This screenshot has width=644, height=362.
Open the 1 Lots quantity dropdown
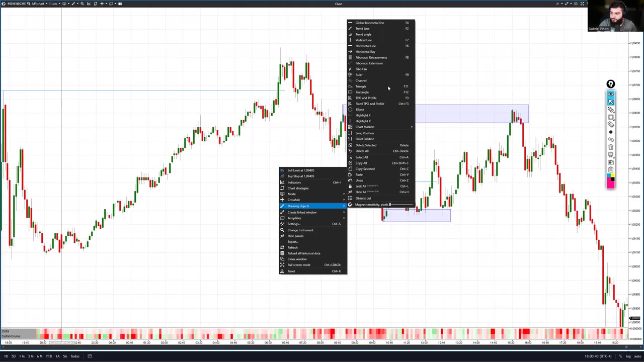click(x=54, y=4)
